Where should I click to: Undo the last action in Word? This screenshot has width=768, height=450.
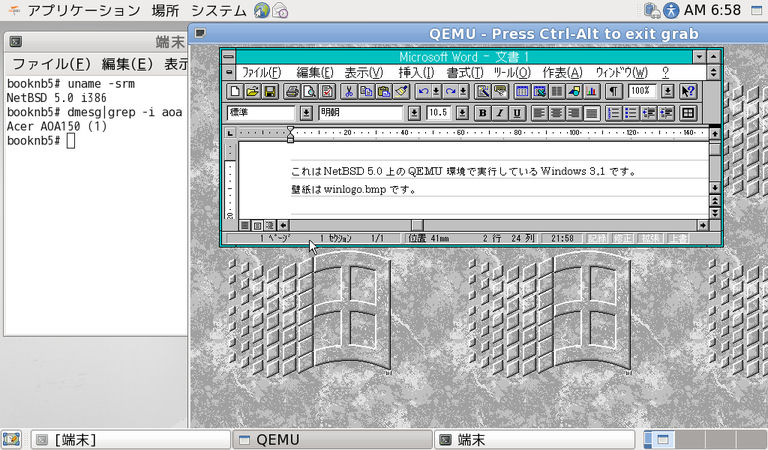point(423,91)
